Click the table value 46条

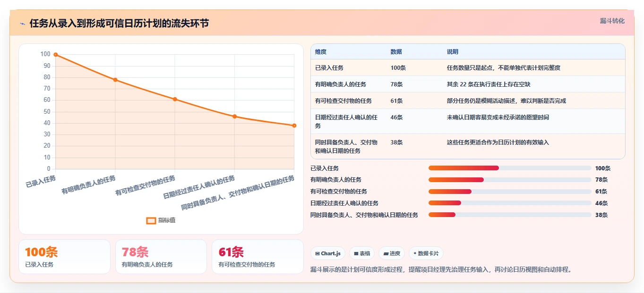pyautogui.click(x=397, y=117)
